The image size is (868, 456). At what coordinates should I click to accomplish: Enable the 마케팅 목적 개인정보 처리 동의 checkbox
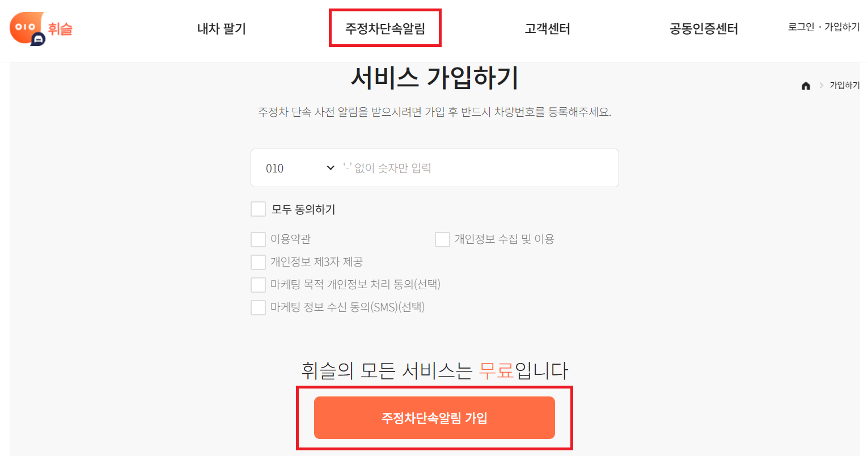259,284
